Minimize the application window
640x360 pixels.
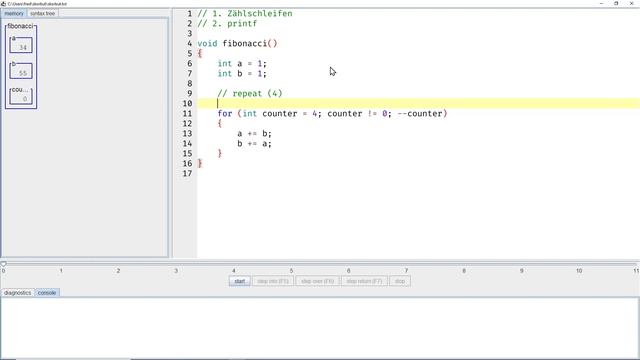(x=601, y=3)
